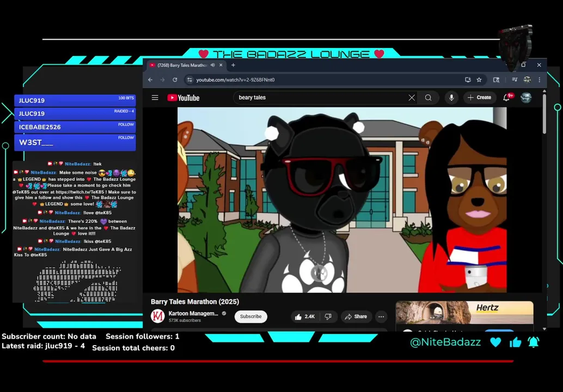Open more actions ellipsis under video
Viewport: 563px width, 392px height.
(381, 317)
